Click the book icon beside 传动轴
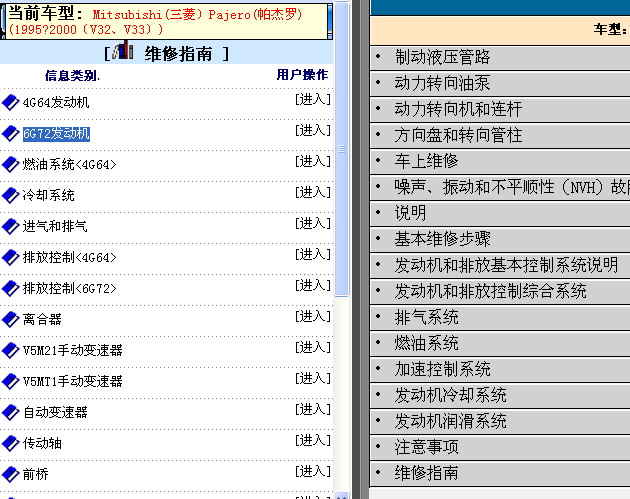Image resolution: width=630 pixels, height=499 pixels. (x=11, y=443)
